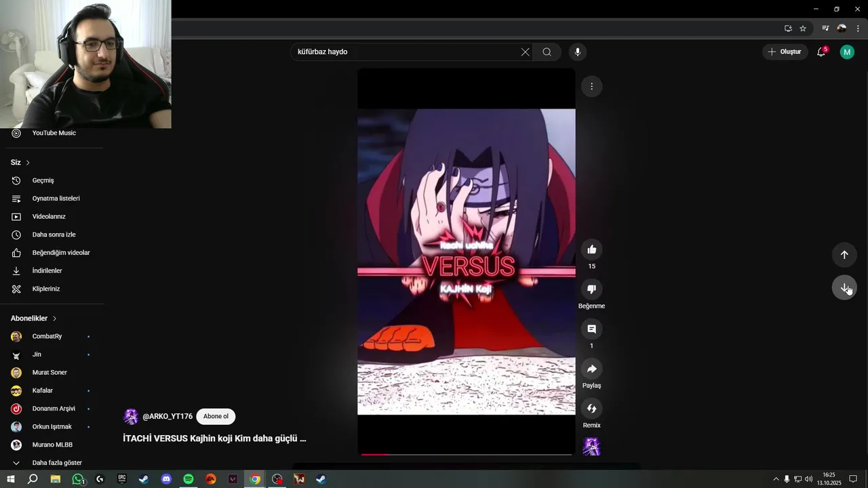Image resolution: width=868 pixels, height=488 pixels.
Task: Clear the search box text
Action: pyautogui.click(x=525, y=52)
